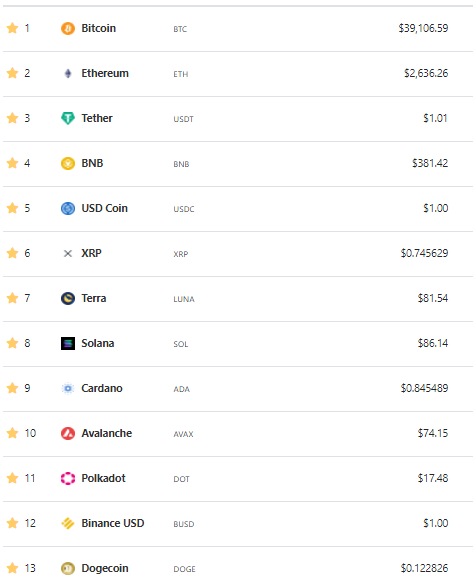473x582 pixels.
Task: Click Solana's price $86.14
Action: (433, 343)
